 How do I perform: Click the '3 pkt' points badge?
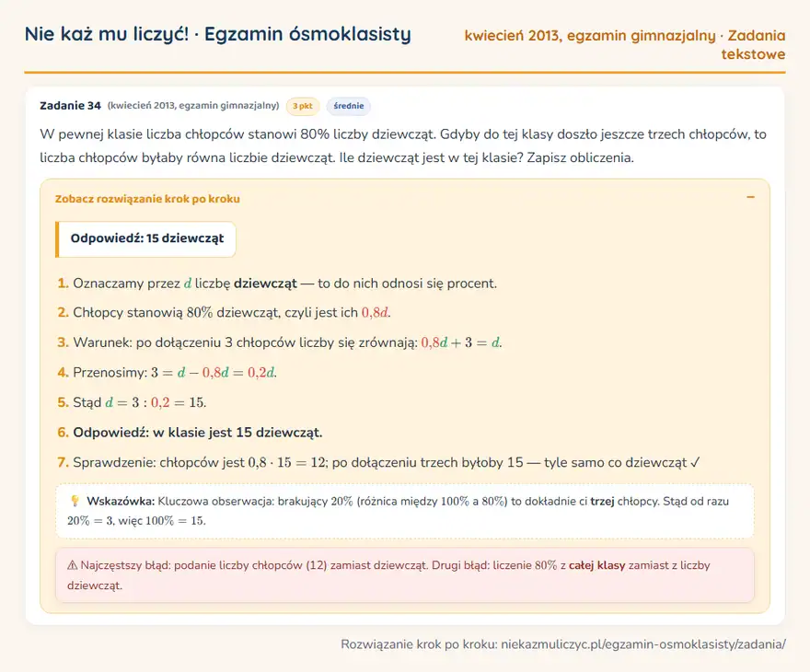(x=303, y=106)
